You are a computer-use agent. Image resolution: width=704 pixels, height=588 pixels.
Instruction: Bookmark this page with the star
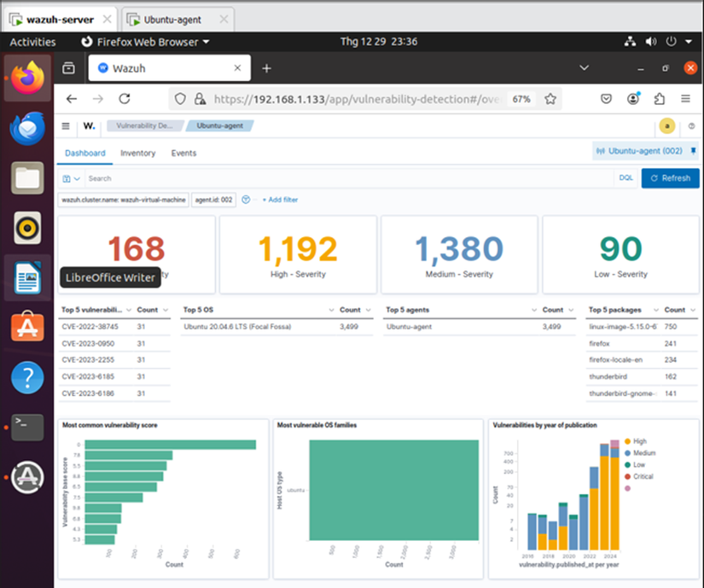pyautogui.click(x=550, y=99)
